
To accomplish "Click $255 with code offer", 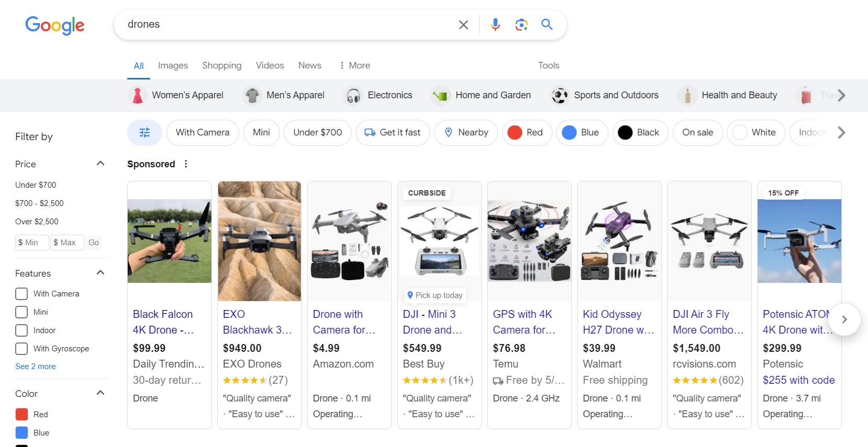I will (x=798, y=380).
